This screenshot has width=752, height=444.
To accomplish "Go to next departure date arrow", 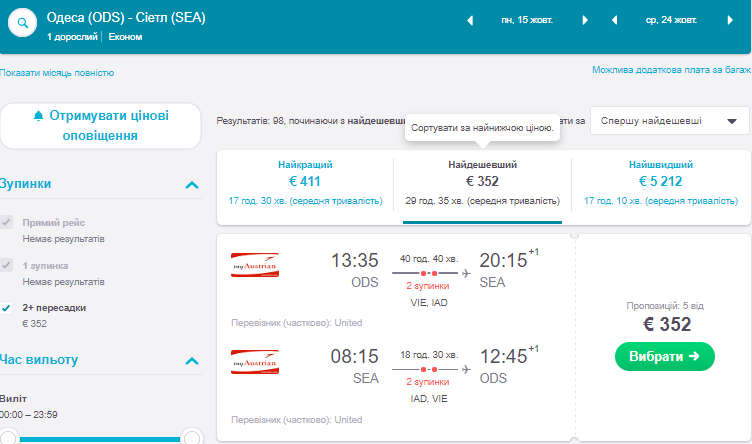I will 586,20.
